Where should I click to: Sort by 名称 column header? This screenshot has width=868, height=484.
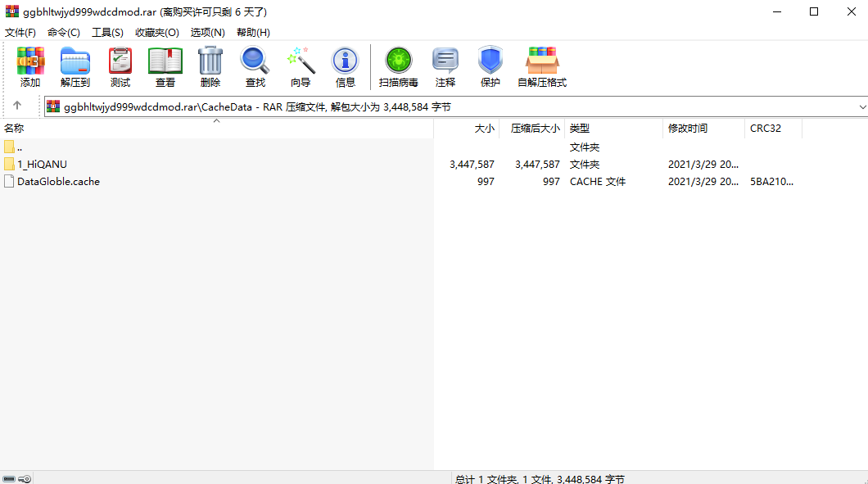[216, 129]
